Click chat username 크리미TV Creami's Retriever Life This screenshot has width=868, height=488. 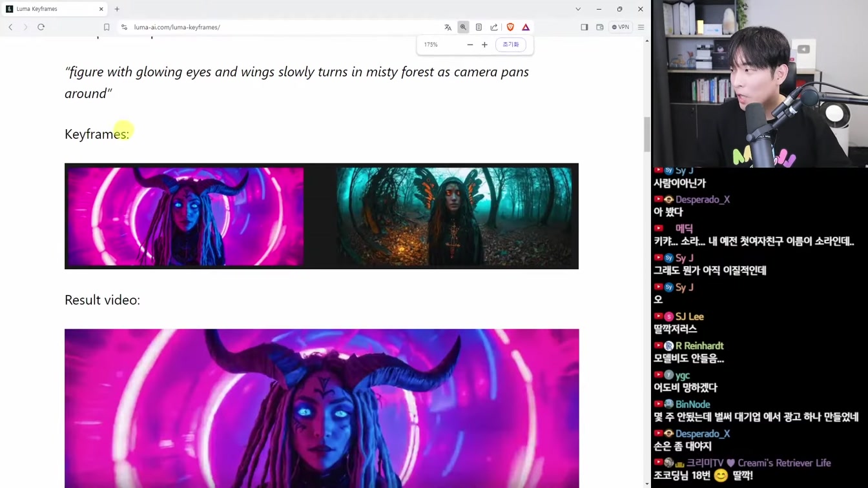[758, 463]
